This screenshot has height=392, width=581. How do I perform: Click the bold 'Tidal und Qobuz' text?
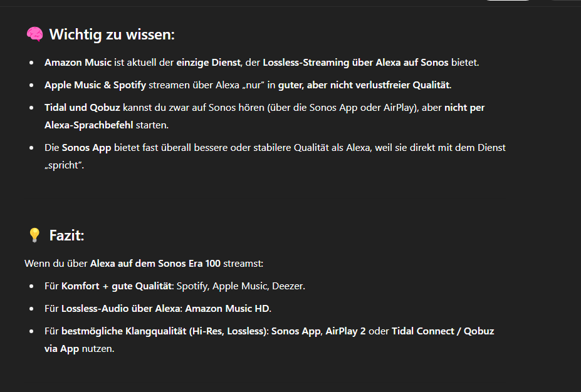pos(82,107)
